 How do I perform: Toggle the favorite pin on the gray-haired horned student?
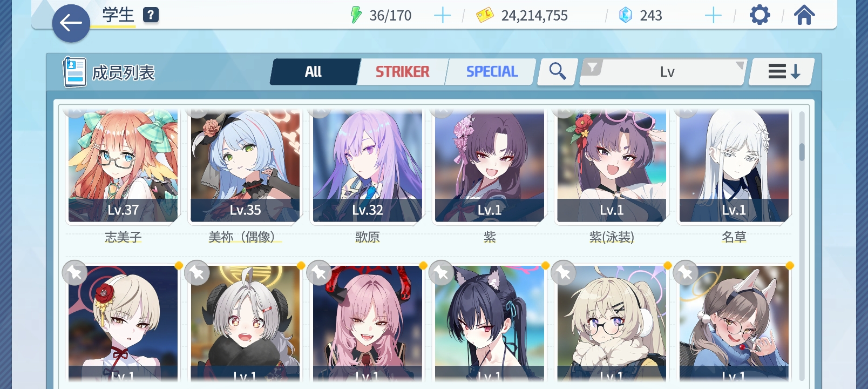coord(196,273)
